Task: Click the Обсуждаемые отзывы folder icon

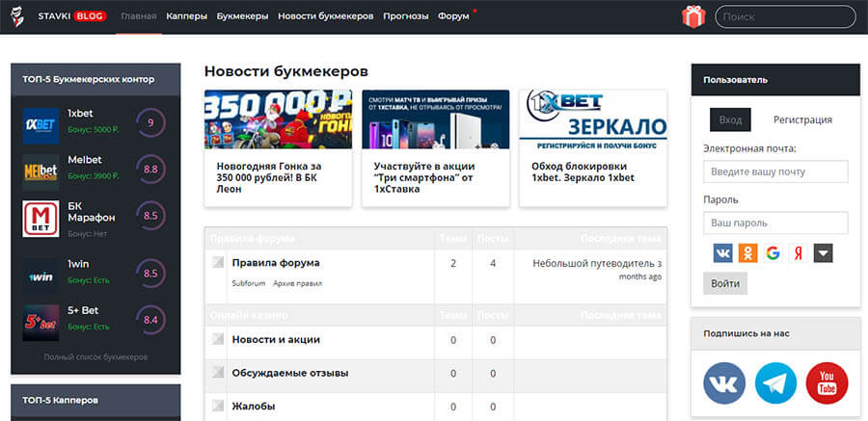Action: (x=218, y=372)
